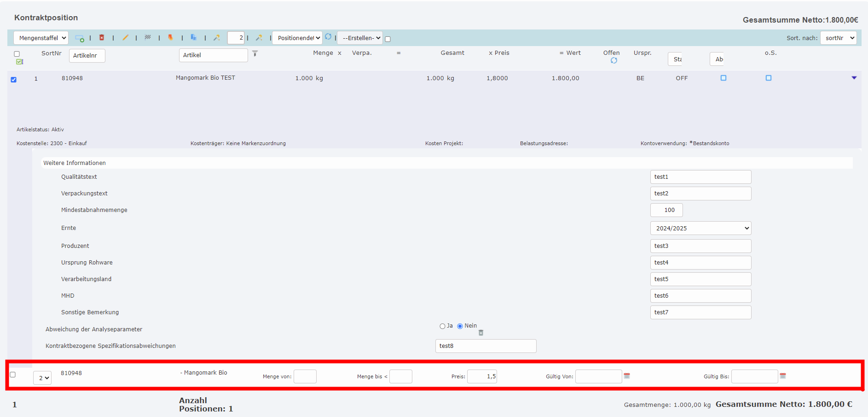Collapse position 1 with the blue arrow

tap(854, 78)
